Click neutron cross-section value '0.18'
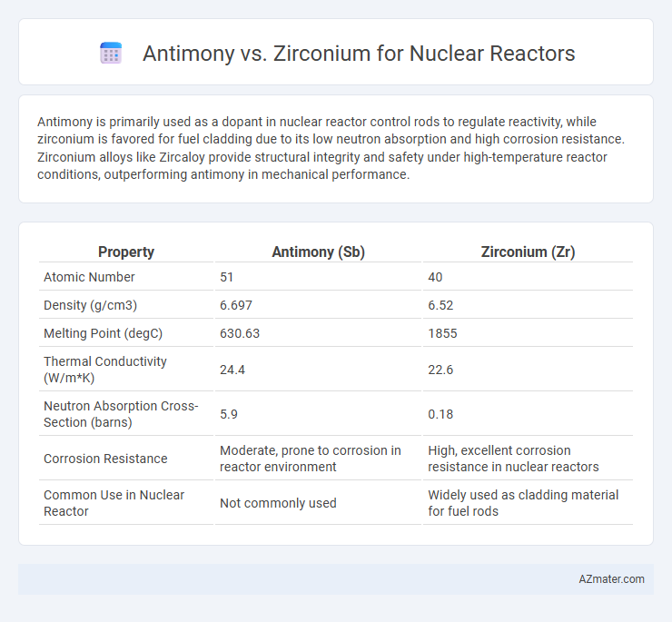672x622 pixels. (x=440, y=414)
